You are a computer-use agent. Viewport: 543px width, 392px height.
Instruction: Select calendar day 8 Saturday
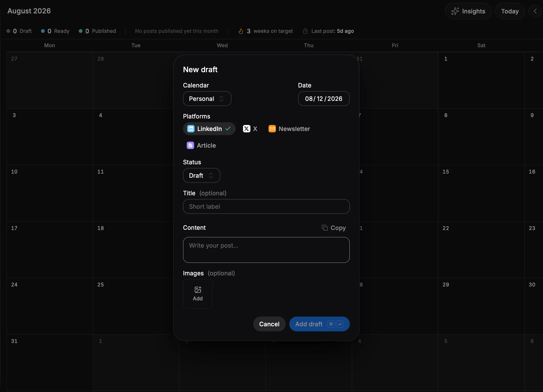(x=481, y=137)
